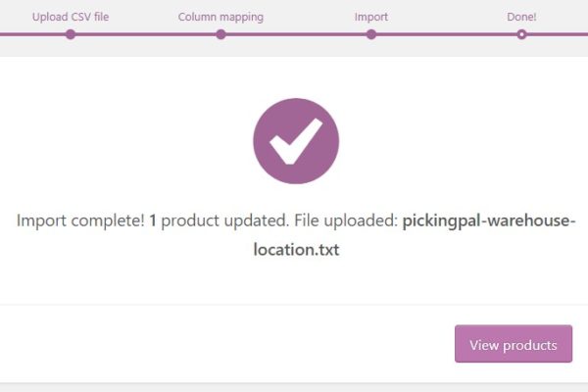The width and height of the screenshot is (588, 392).
Task: Click the large purple checkmark success icon
Action: point(295,141)
